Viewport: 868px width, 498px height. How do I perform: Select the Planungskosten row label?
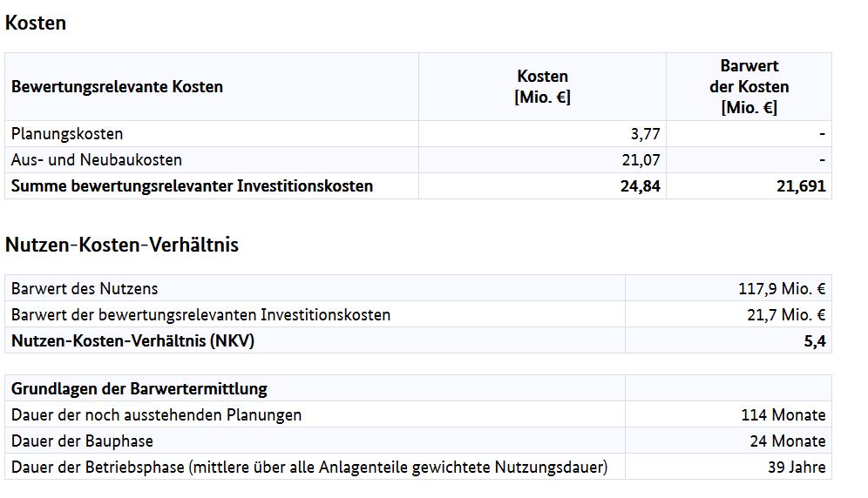point(67,134)
